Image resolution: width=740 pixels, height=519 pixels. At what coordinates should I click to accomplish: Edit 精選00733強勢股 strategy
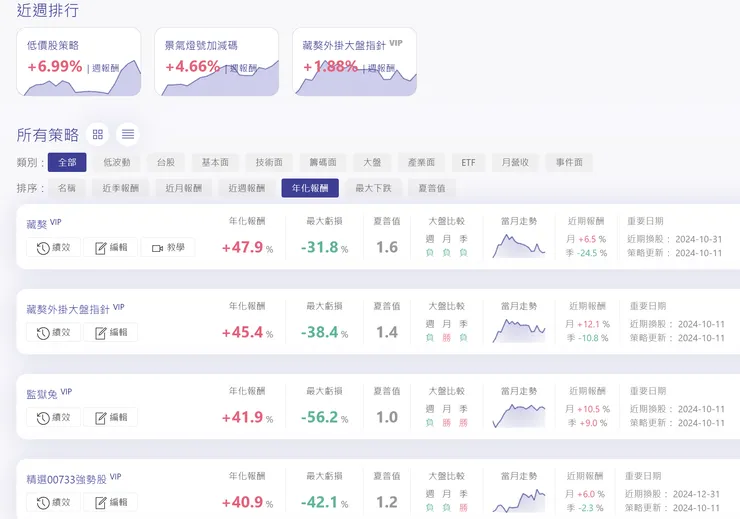110,502
